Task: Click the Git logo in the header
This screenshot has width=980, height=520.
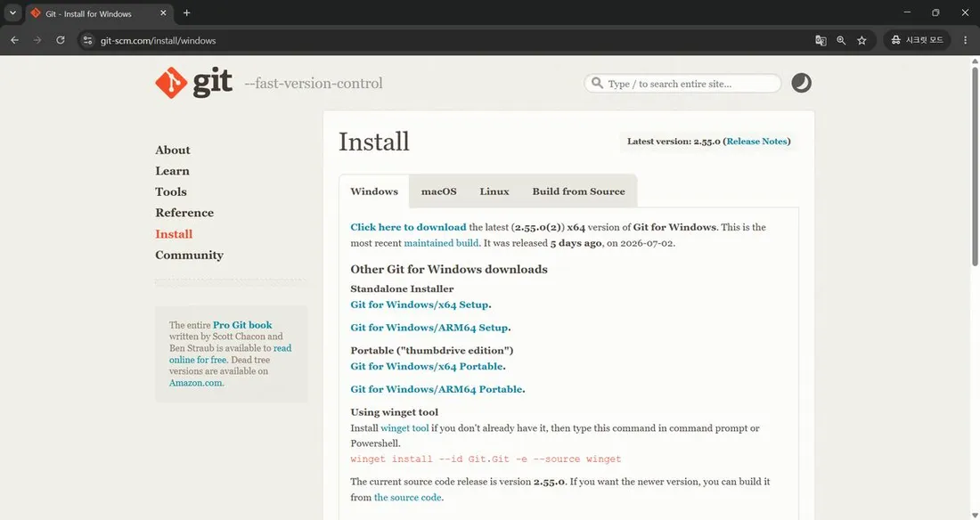Action: (193, 83)
